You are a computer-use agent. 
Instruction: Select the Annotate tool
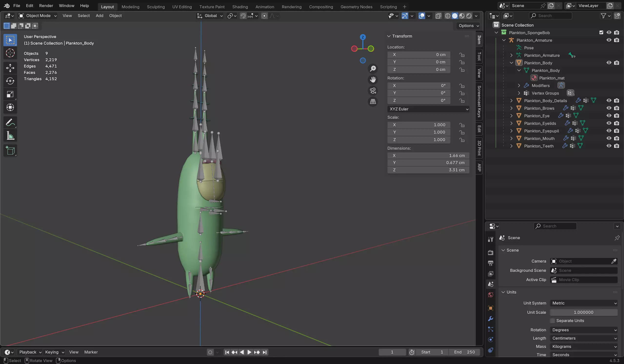(10, 122)
